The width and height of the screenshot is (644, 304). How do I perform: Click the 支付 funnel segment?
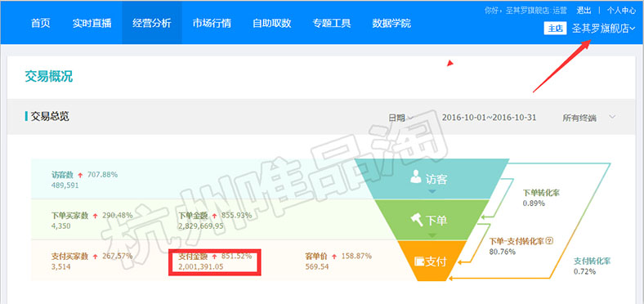(432, 262)
